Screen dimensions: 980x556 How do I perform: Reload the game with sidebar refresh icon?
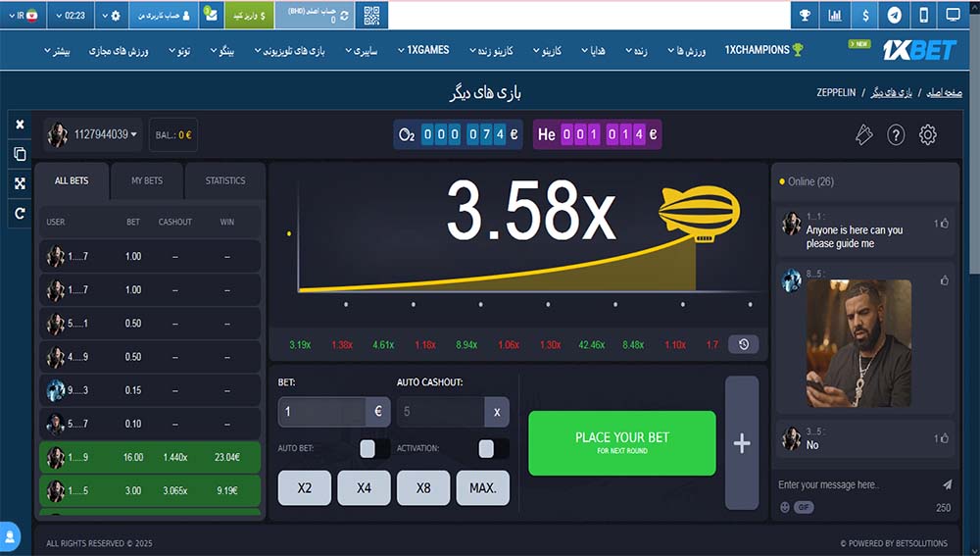click(20, 213)
